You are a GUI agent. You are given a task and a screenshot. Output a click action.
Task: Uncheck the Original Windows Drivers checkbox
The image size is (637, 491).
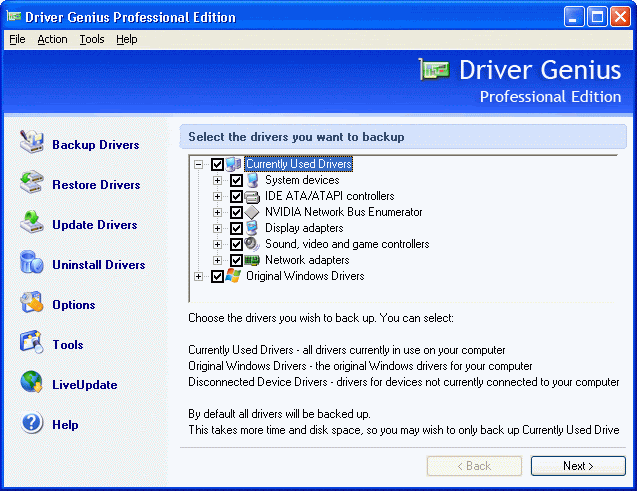coord(217,276)
